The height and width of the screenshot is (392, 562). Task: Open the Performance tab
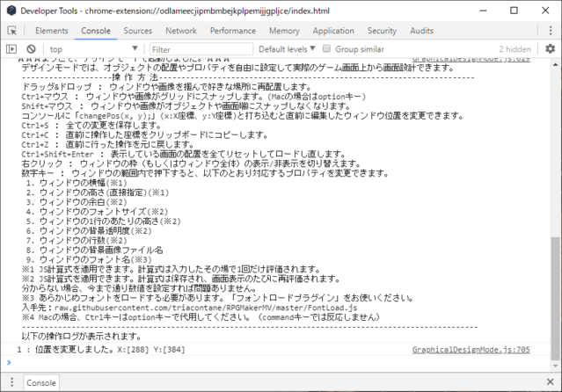[233, 31]
